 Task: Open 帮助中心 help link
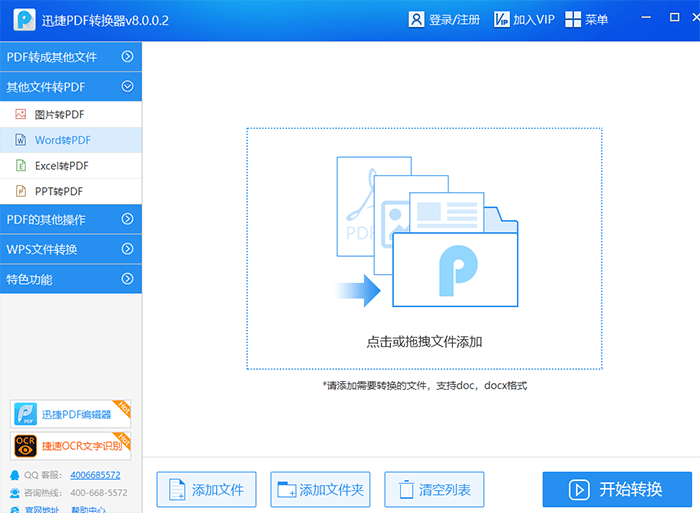(x=88, y=509)
